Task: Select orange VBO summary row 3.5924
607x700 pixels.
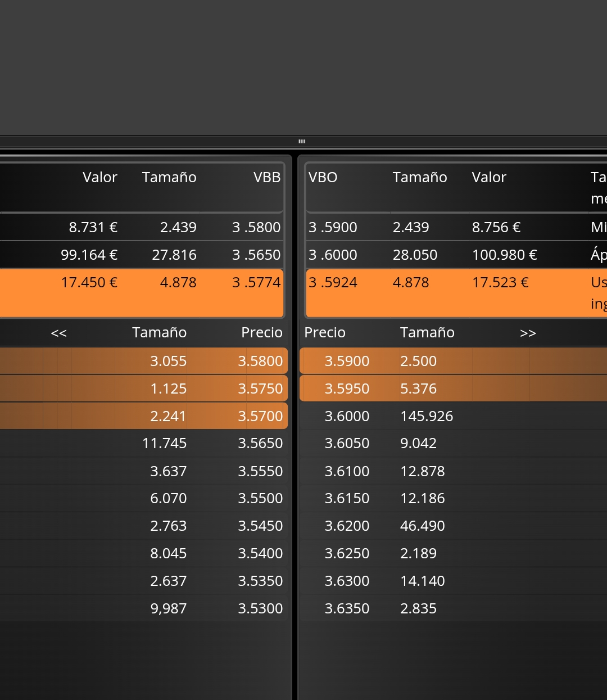Action: point(456,293)
